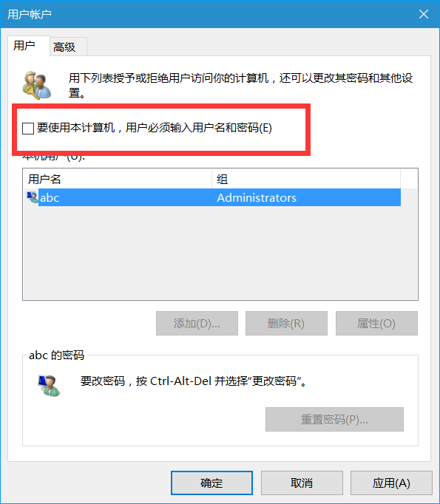Image resolution: width=440 pixels, height=504 pixels.
Task: Select the 用户 tab
Action: 28,46
